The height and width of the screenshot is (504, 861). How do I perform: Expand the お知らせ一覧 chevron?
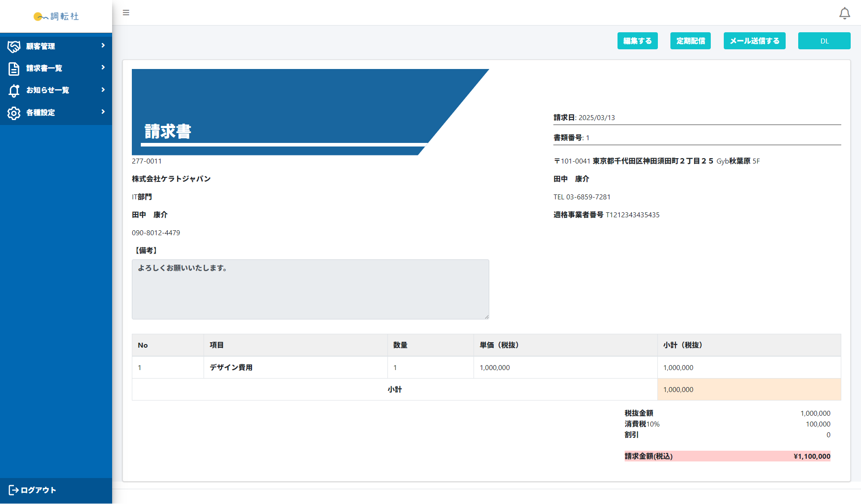(x=103, y=90)
